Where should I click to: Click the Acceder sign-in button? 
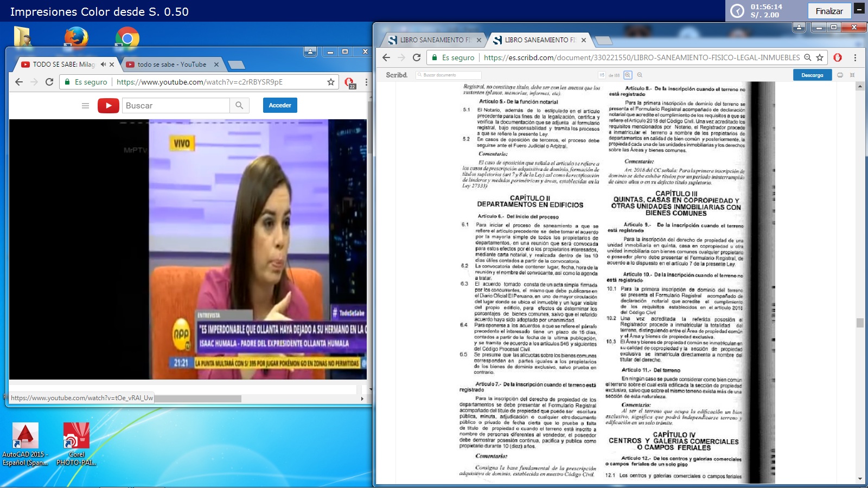(x=280, y=105)
